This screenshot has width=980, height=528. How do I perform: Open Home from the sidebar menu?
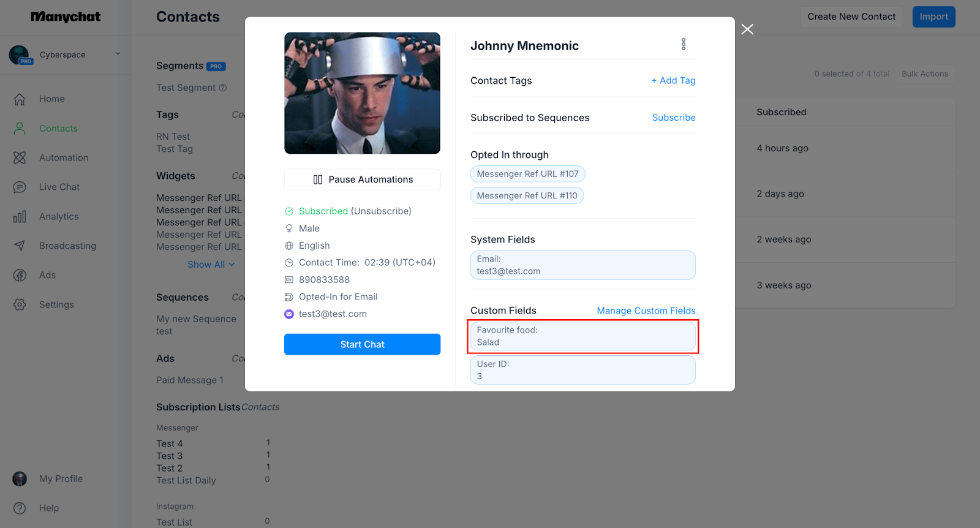click(x=51, y=99)
